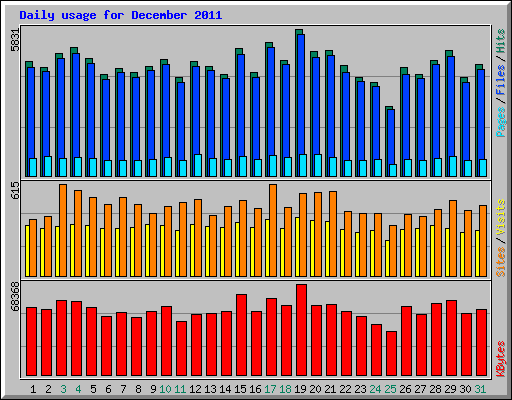Click day 3 on the date axis
The height and width of the screenshot is (400, 512).
point(63,389)
